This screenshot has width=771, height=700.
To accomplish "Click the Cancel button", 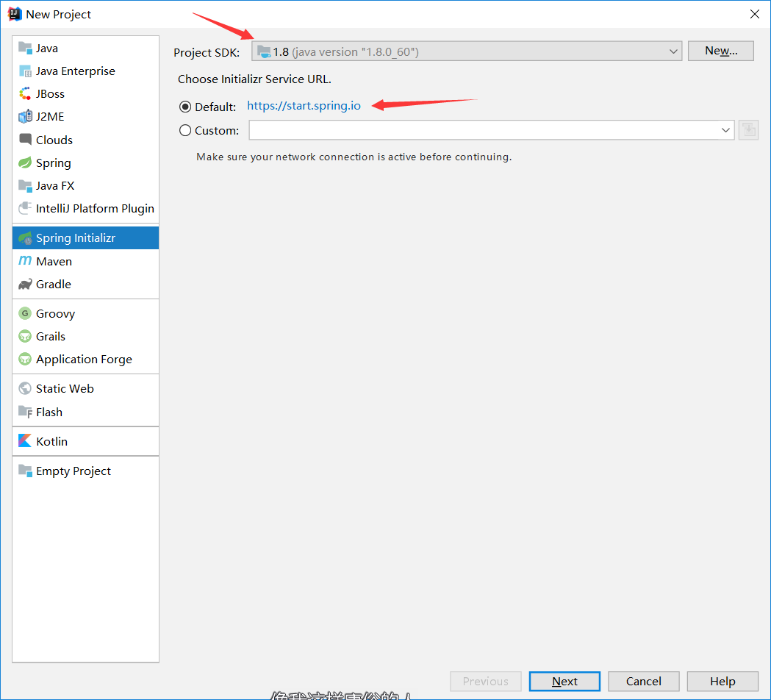I will point(644,682).
